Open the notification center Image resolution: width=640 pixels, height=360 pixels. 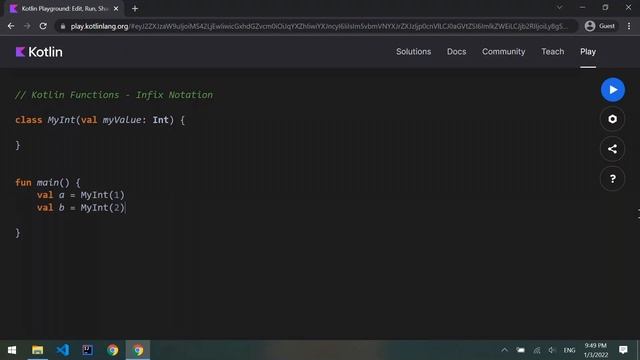623,350
